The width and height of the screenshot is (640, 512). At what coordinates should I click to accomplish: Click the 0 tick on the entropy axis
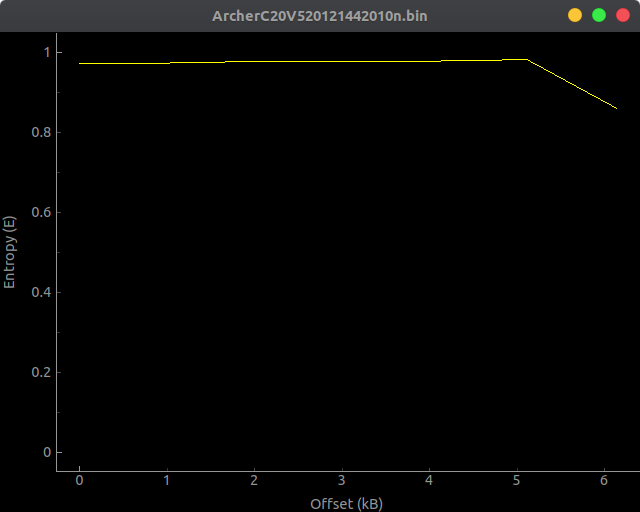point(46,452)
